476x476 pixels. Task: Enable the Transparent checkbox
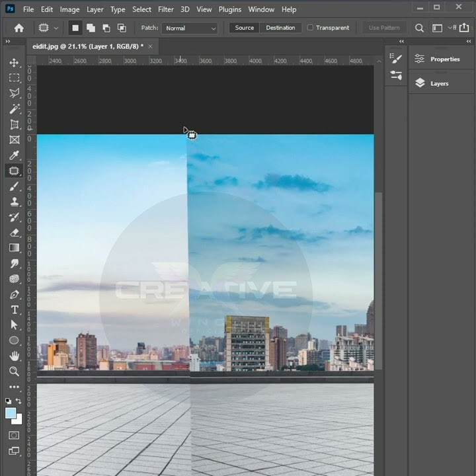click(x=310, y=28)
